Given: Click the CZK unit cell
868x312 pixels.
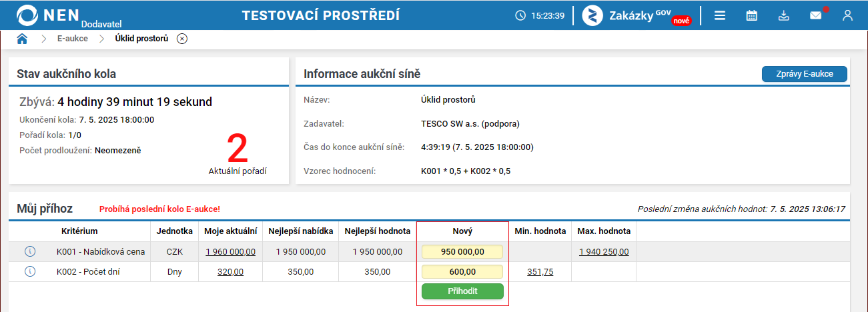Looking at the screenshot, I should coord(174,251).
